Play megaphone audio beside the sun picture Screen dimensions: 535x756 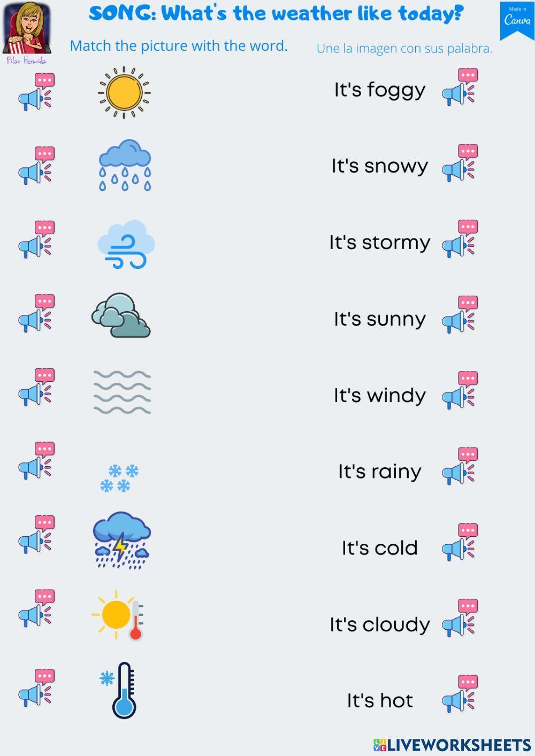(37, 92)
